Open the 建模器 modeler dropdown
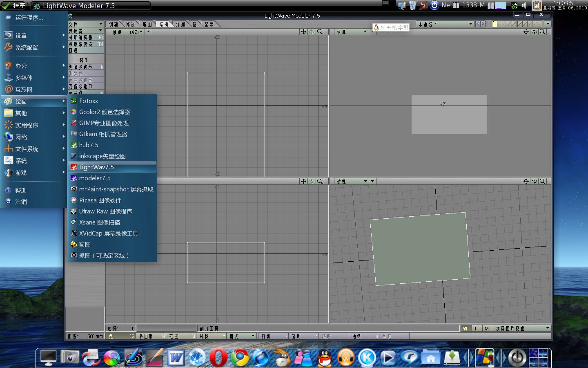This screenshot has height=368, width=588. point(86,31)
